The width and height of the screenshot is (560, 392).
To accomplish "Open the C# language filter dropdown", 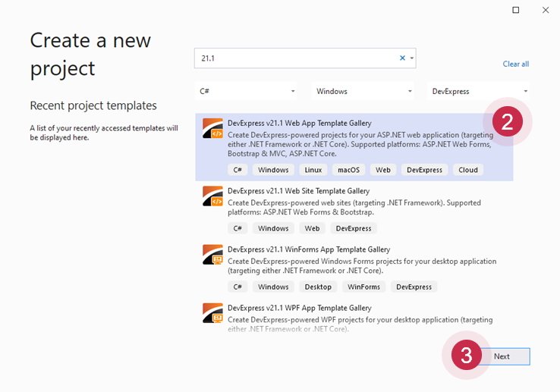I will [246, 91].
